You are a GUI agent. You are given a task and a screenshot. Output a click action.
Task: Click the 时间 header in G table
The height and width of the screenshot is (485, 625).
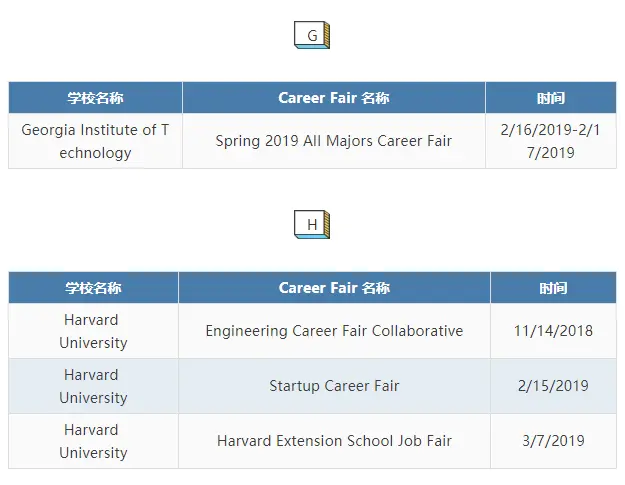(x=551, y=98)
